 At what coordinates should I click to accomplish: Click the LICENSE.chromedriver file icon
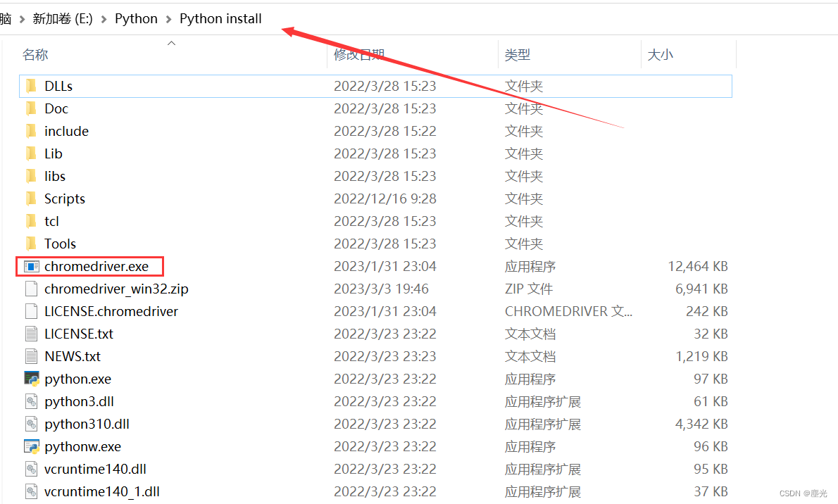point(32,311)
